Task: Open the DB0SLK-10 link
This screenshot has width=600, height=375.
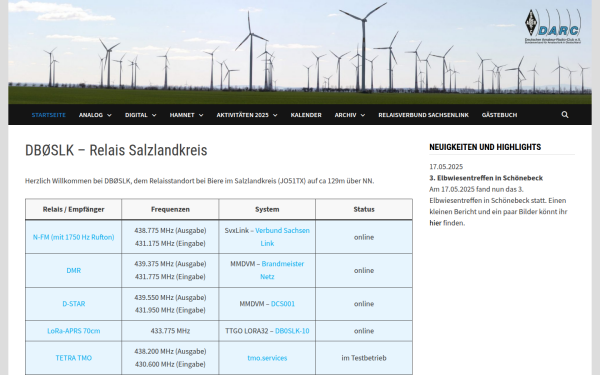Action: pos(292,331)
